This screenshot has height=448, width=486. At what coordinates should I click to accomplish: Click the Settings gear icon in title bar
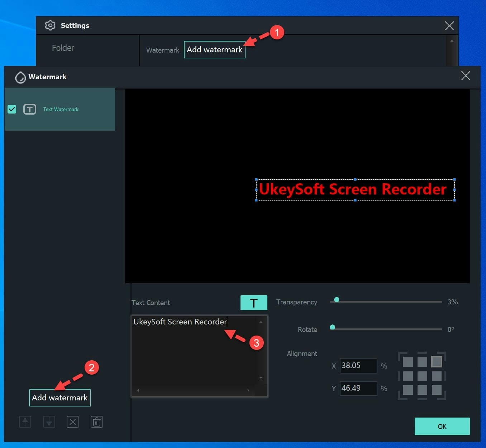point(50,25)
